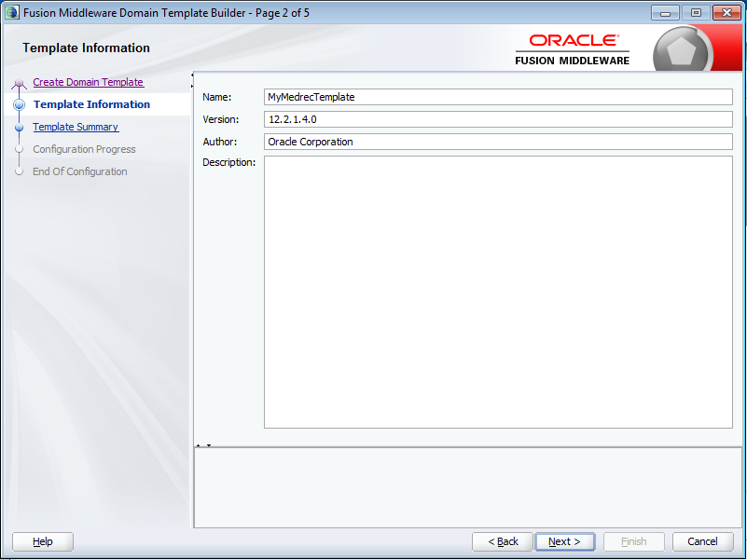The height and width of the screenshot is (560, 747).
Task: Click inside the Description text area
Action: pyautogui.click(x=498, y=292)
